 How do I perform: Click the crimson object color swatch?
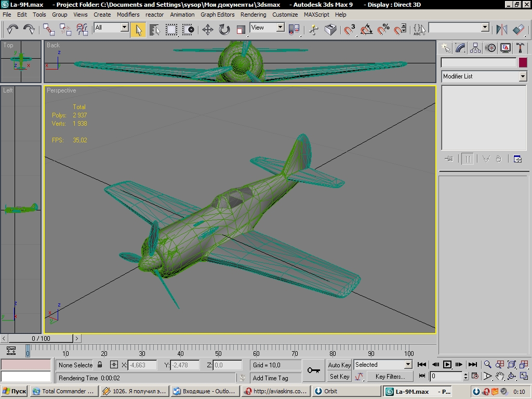click(523, 62)
